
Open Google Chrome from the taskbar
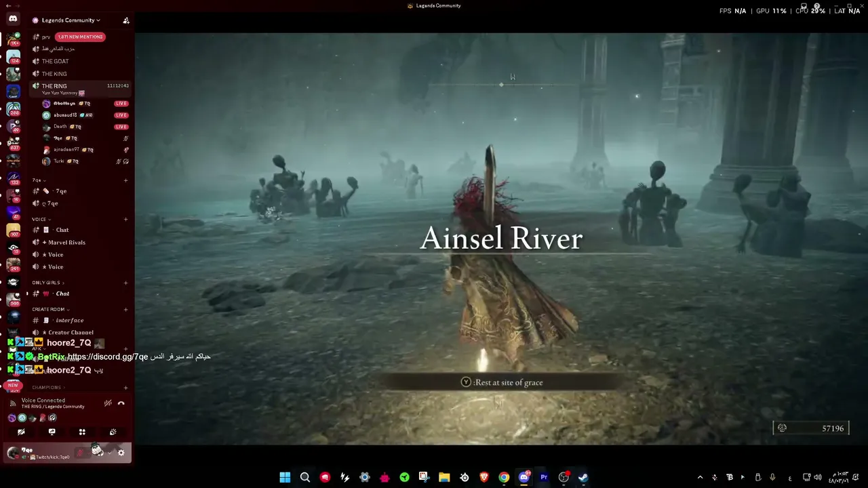504,477
